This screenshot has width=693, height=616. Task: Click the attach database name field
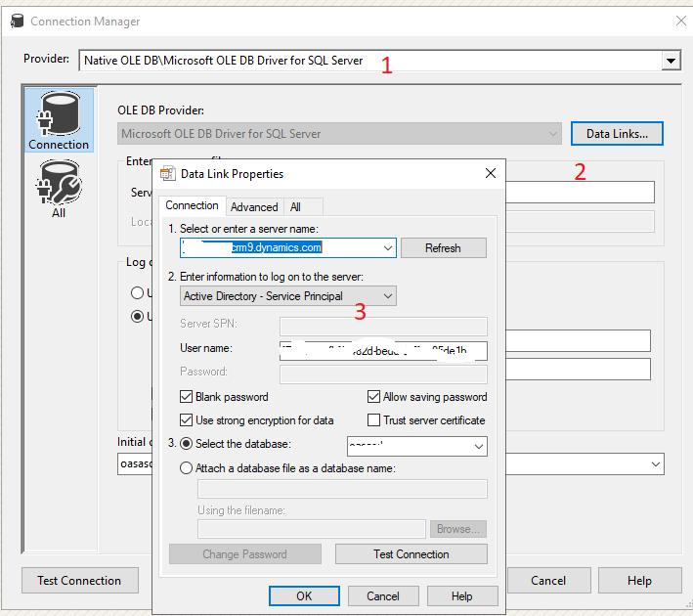pos(342,489)
